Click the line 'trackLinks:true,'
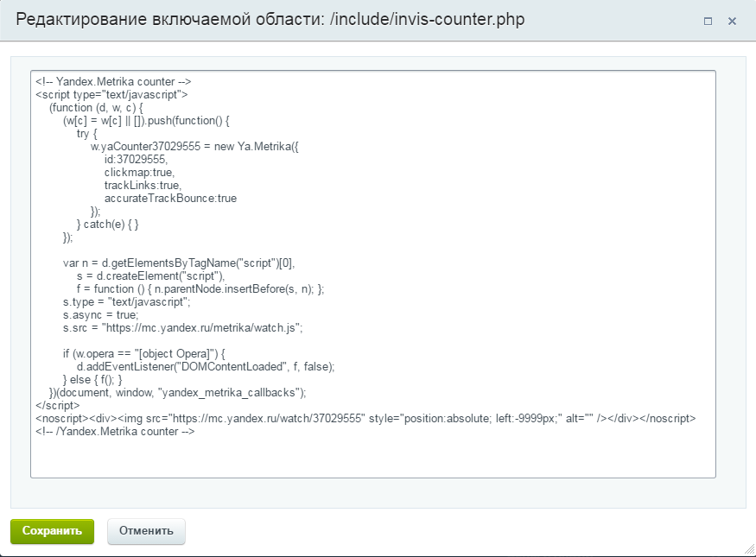756x557 pixels. pos(143,186)
